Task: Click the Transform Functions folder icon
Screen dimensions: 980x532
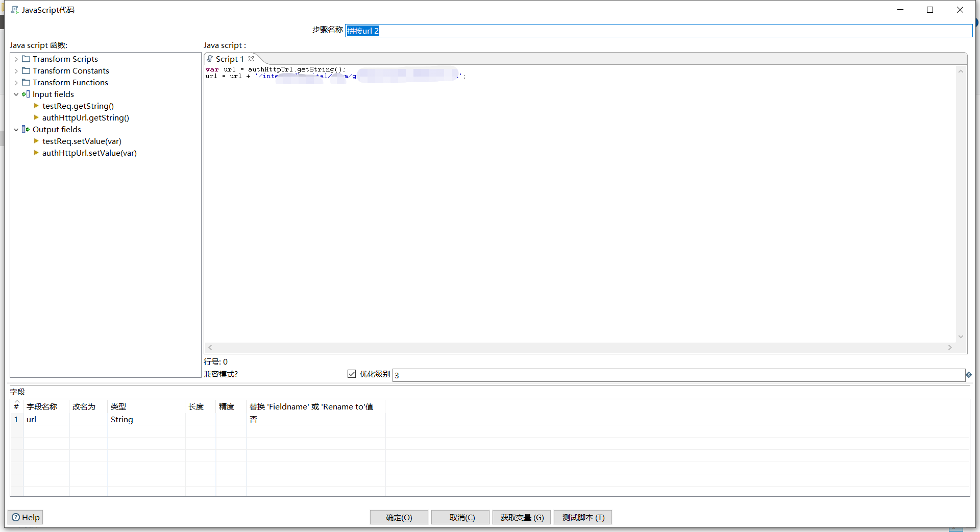Action: coord(27,82)
